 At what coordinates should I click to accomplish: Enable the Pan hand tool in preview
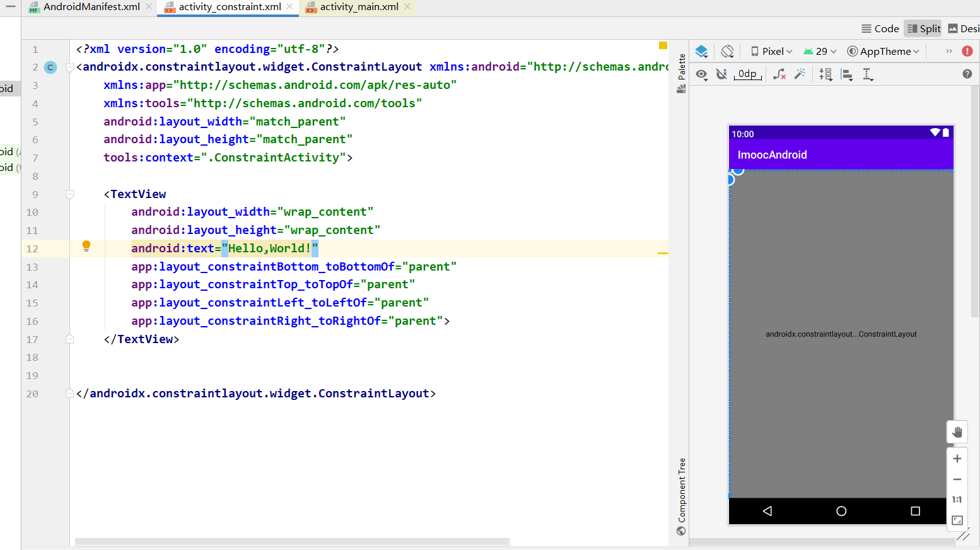coord(957,432)
